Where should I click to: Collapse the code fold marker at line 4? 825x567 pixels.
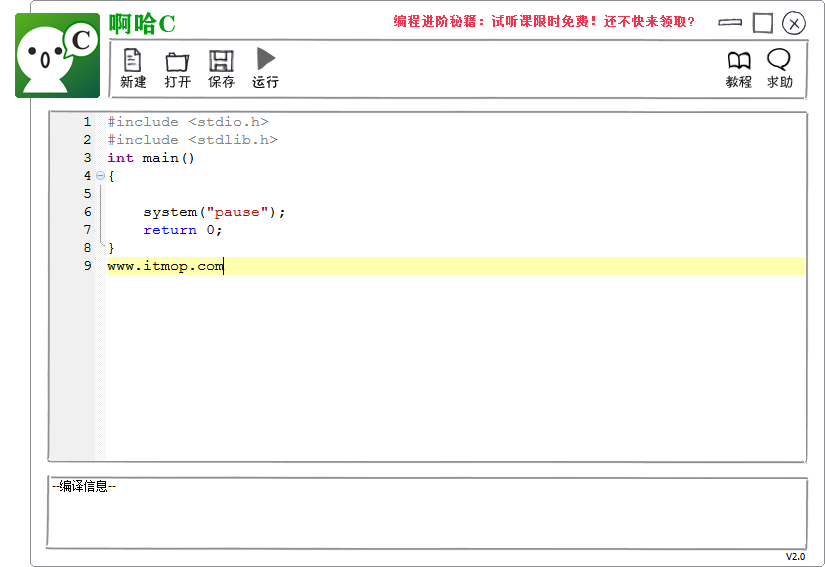tap(100, 176)
